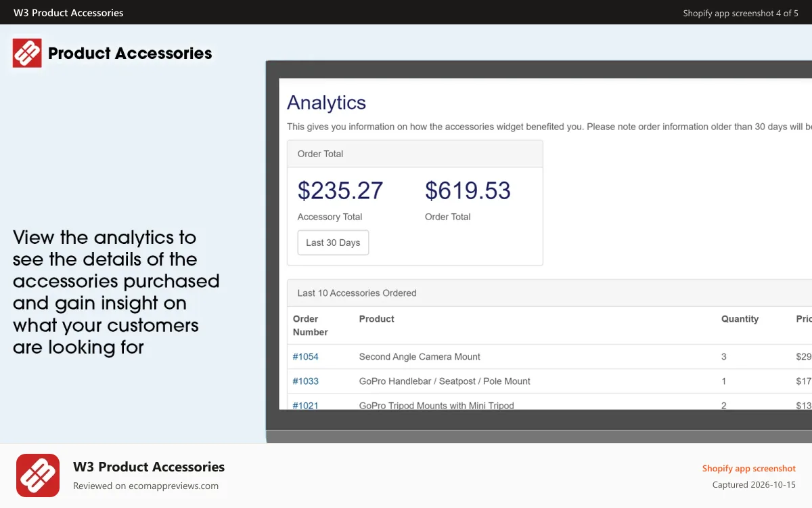Click the Order Number column header
This screenshot has height=508, width=812.
(310, 325)
